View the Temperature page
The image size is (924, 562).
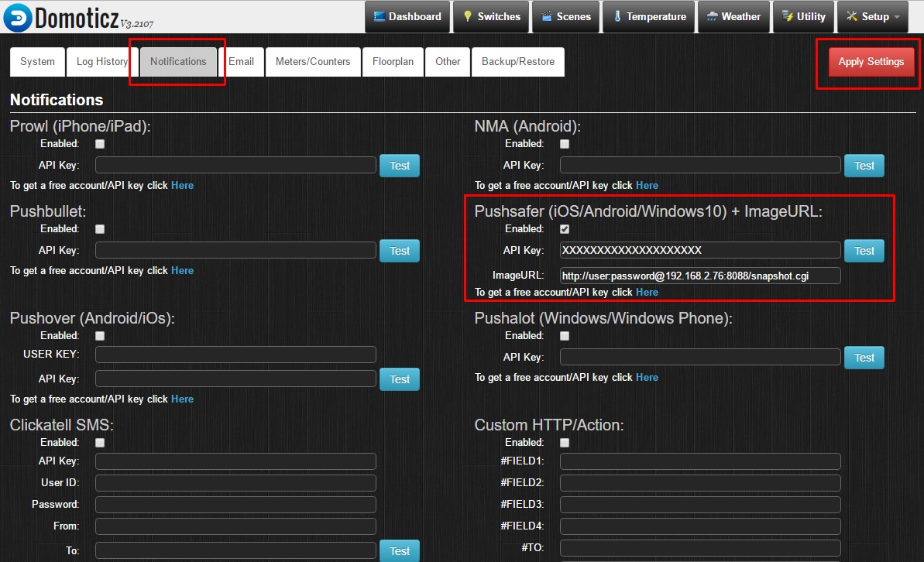(648, 16)
